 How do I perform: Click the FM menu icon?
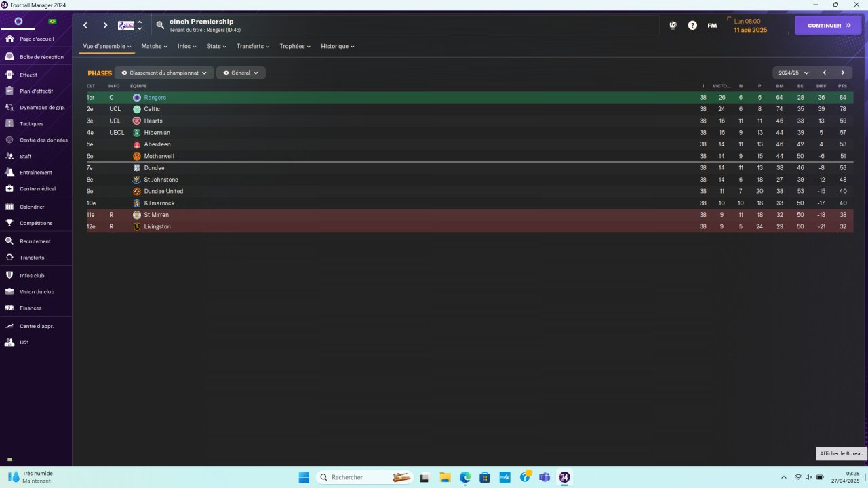click(712, 25)
